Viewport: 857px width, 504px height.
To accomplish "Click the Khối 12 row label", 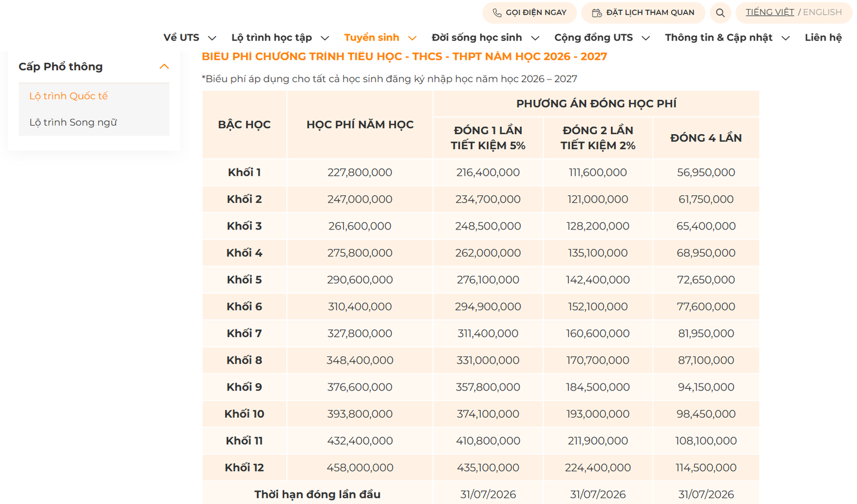I will point(245,467).
